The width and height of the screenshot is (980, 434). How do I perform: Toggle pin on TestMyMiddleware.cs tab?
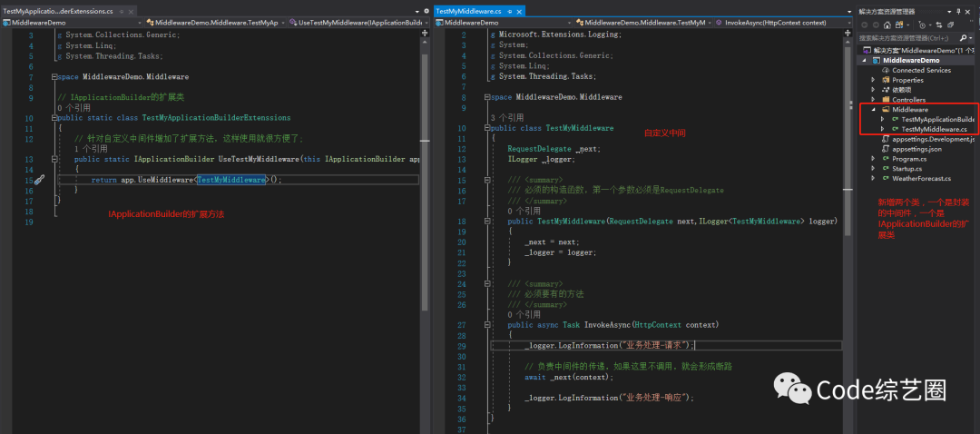pyautogui.click(x=509, y=12)
